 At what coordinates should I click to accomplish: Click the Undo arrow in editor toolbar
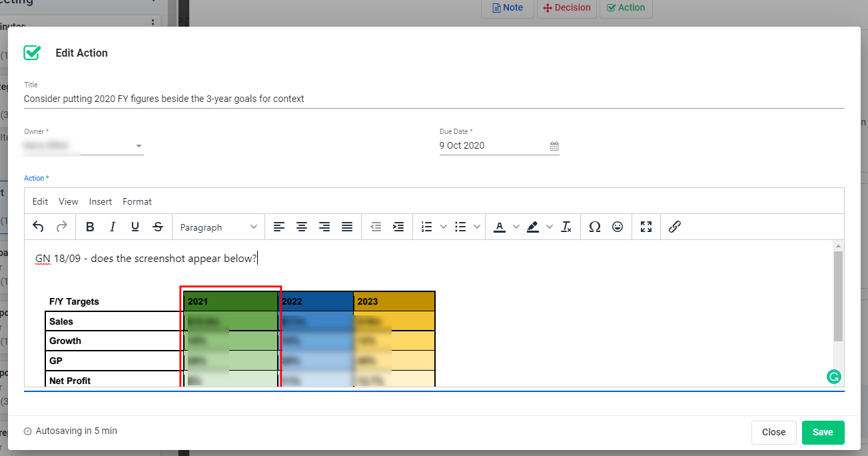click(x=38, y=227)
